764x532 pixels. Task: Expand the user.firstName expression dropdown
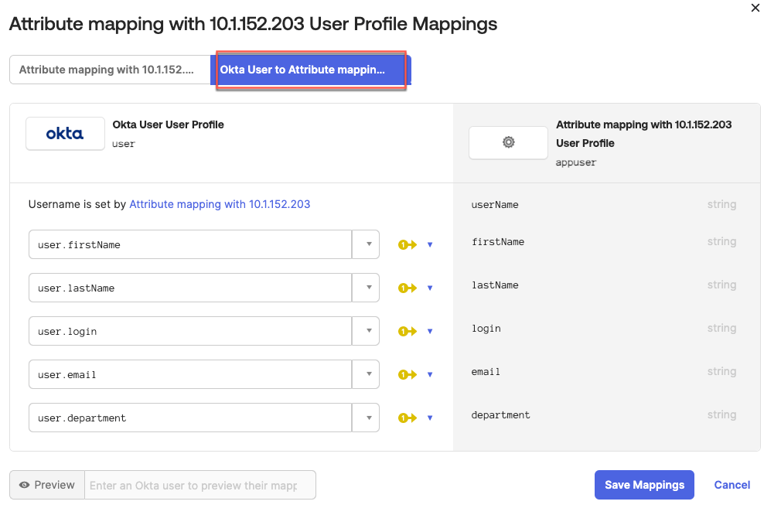366,244
